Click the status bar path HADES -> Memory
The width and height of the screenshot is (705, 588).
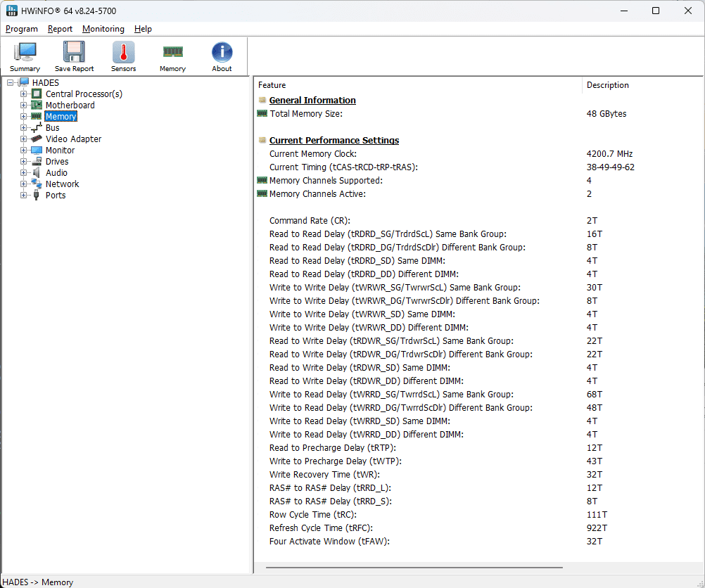(38, 582)
